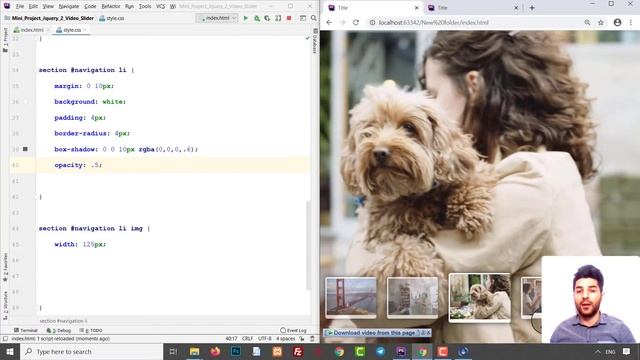
Task: Open the Structure sidebar tab
Action: tap(5, 305)
